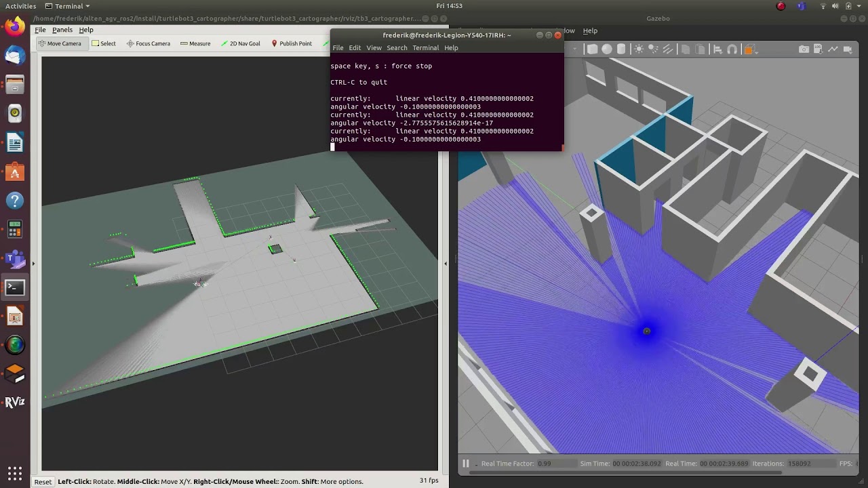
Task: Take a Gazebo screenshot with the camera icon
Action: click(804, 49)
